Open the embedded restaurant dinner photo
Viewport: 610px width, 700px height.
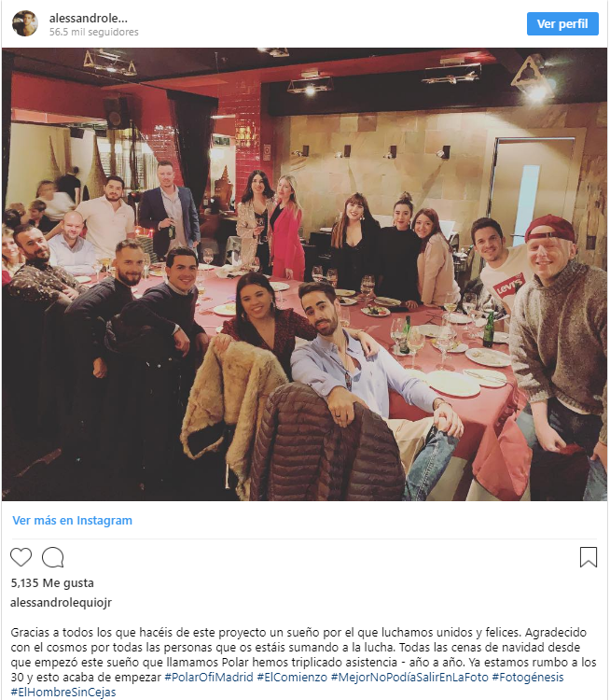coord(304,274)
